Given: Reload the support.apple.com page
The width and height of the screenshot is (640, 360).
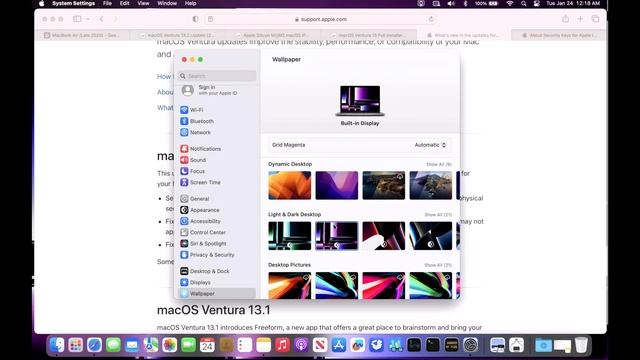Looking at the screenshot, I should [431, 19].
